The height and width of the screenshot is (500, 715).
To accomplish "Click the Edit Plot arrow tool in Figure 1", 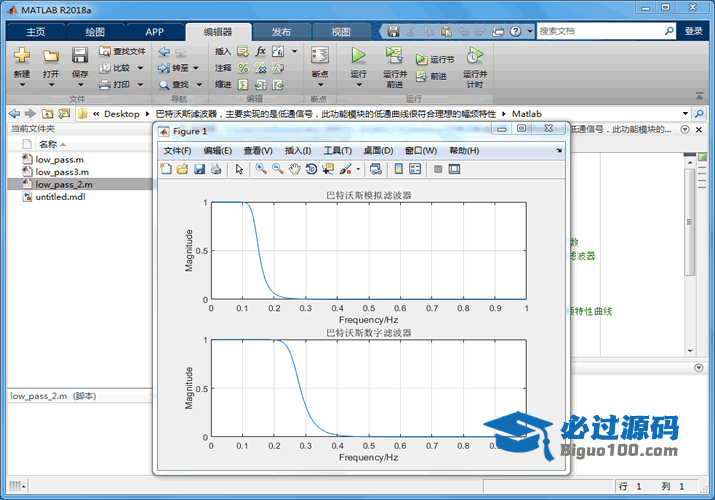I will pos(239,169).
